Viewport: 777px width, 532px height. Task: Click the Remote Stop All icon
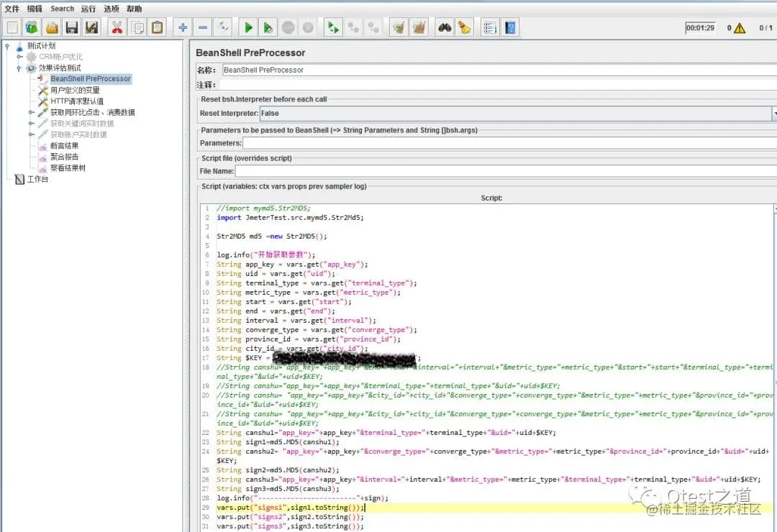(x=353, y=28)
